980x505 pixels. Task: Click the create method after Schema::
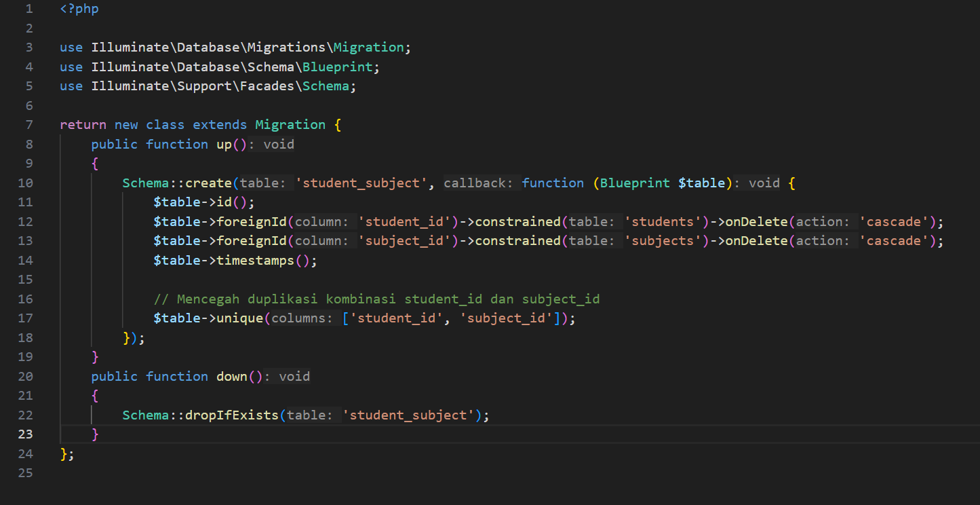click(x=208, y=183)
